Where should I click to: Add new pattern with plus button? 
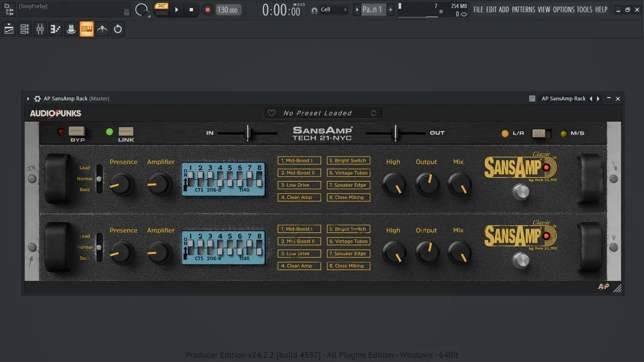[390, 9]
